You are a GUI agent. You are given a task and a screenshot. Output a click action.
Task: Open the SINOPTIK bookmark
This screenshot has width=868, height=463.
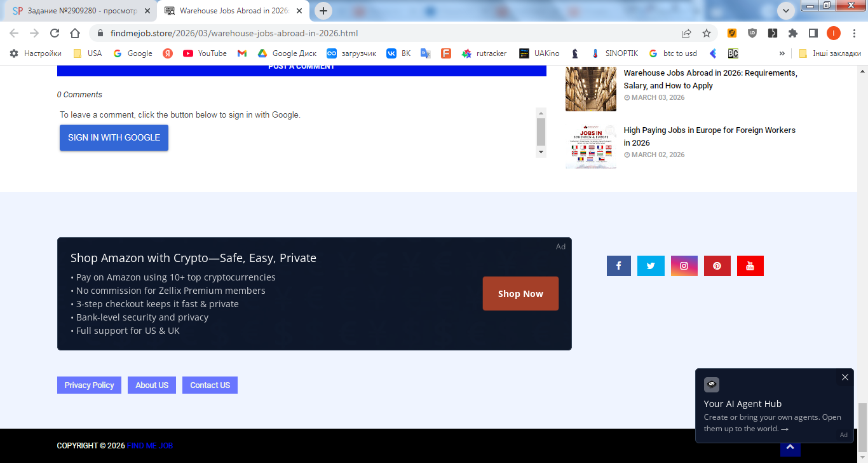pos(614,53)
